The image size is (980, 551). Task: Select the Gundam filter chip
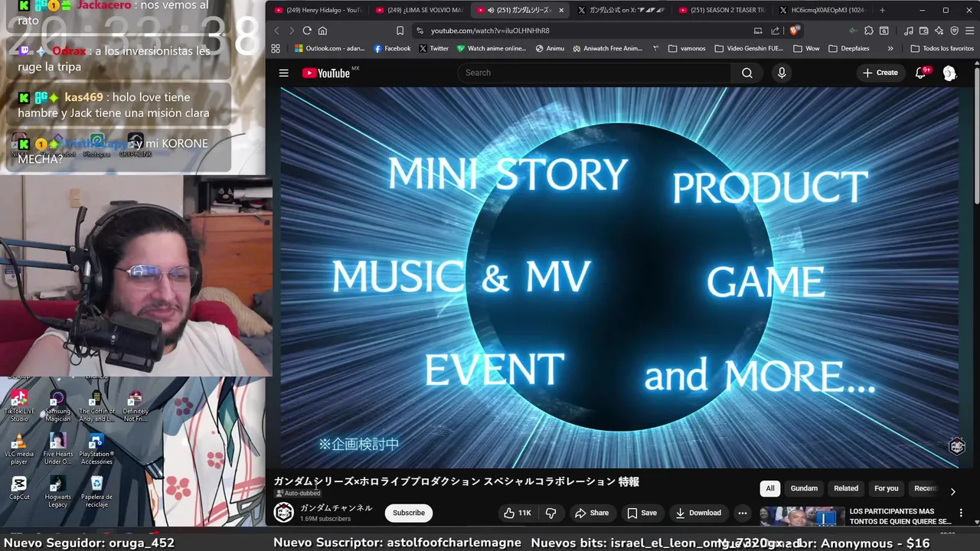[x=804, y=488]
